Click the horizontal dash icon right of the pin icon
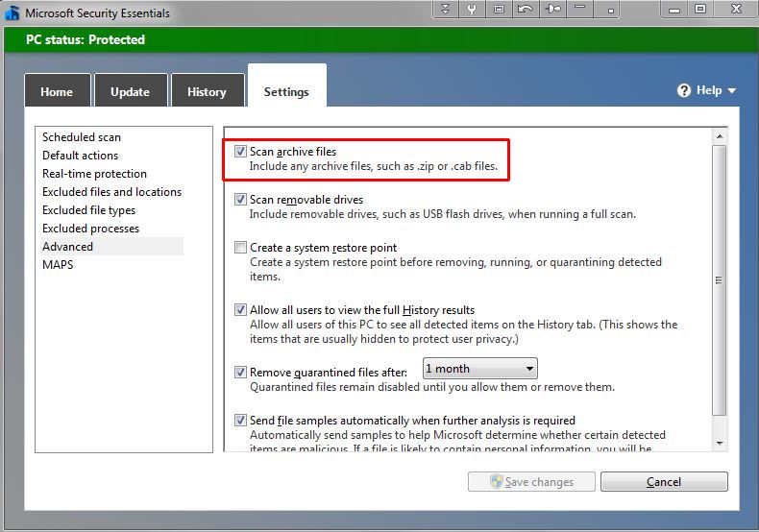 click(580, 7)
